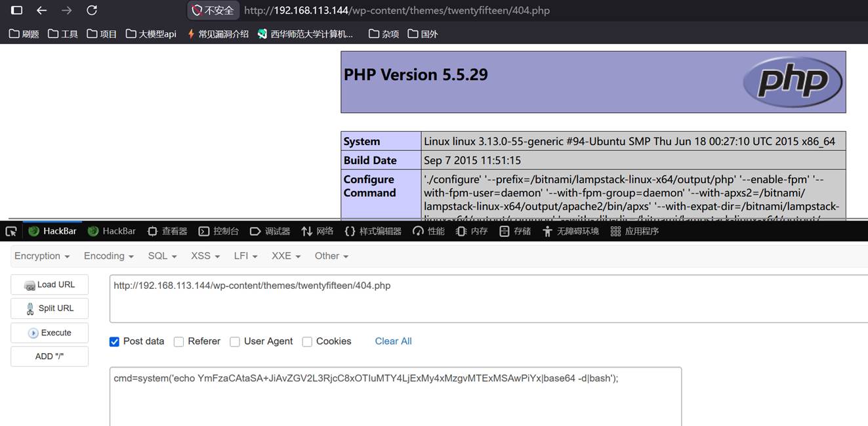This screenshot has height=426, width=868.
Task: Go back to the previous page
Action: pos(41,11)
